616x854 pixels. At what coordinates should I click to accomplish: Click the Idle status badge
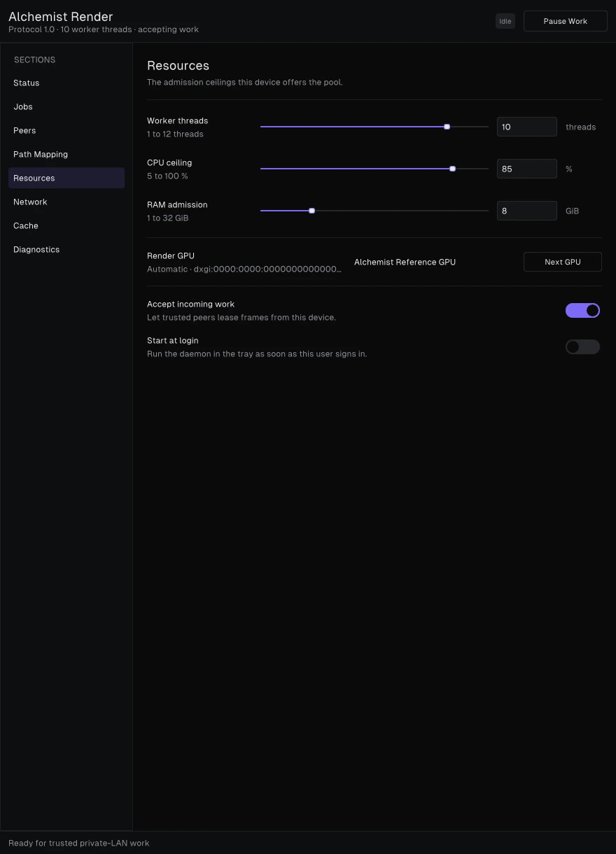[x=505, y=21]
